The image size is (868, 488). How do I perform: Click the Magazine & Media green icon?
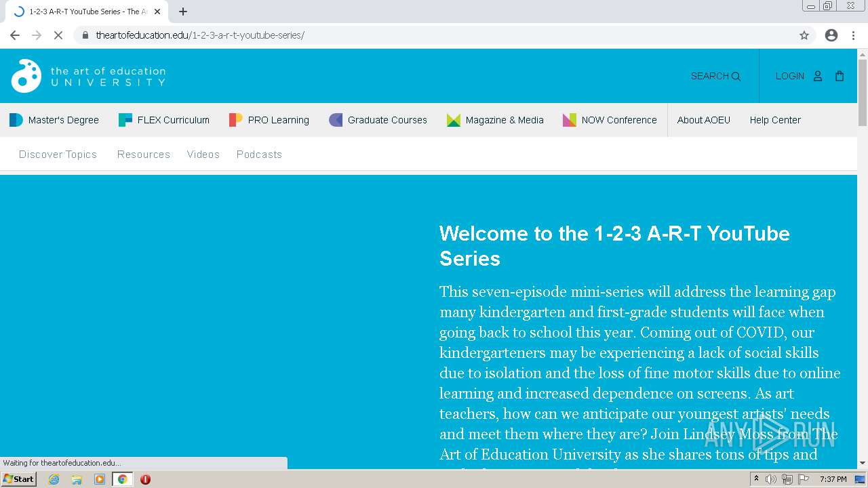454,120
